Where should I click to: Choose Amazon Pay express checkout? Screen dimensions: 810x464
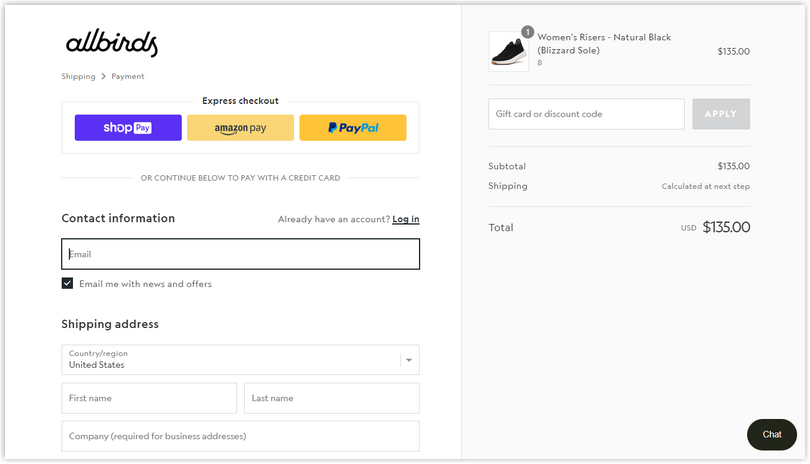(x=240, y=128)
